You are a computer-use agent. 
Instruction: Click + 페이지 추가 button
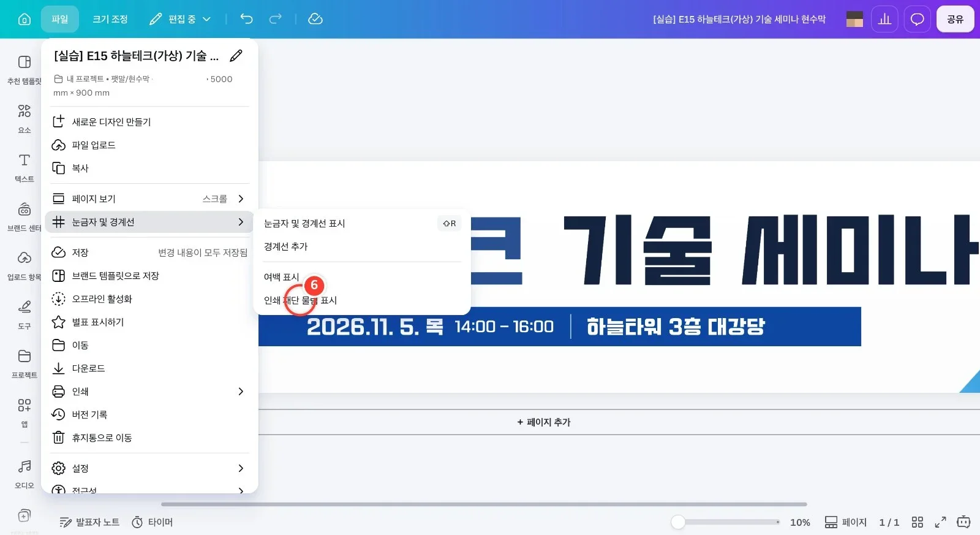click(x=544, y=422)
